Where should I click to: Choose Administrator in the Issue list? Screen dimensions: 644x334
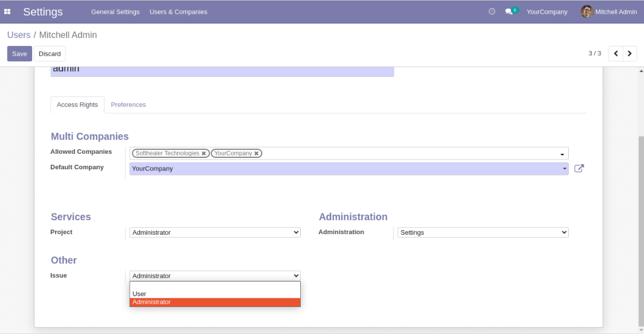point(215,302)
